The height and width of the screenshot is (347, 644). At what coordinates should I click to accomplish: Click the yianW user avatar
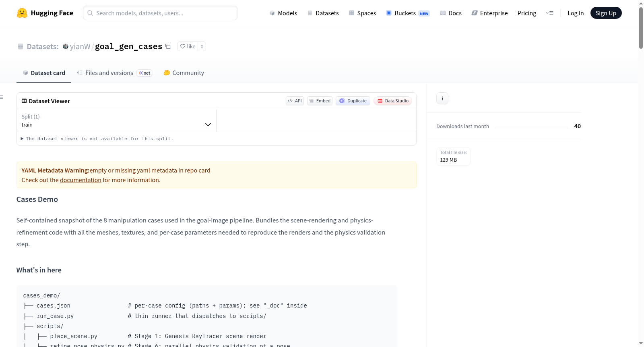[66, 46]
